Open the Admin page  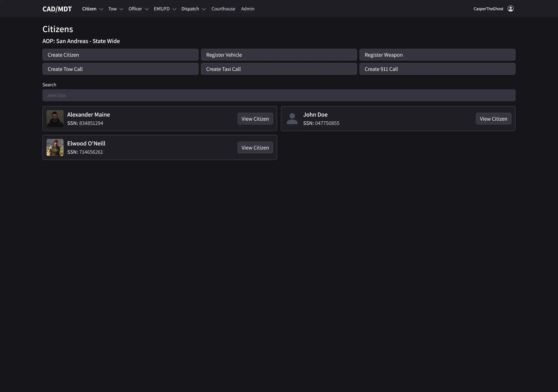tap(248, 9)
